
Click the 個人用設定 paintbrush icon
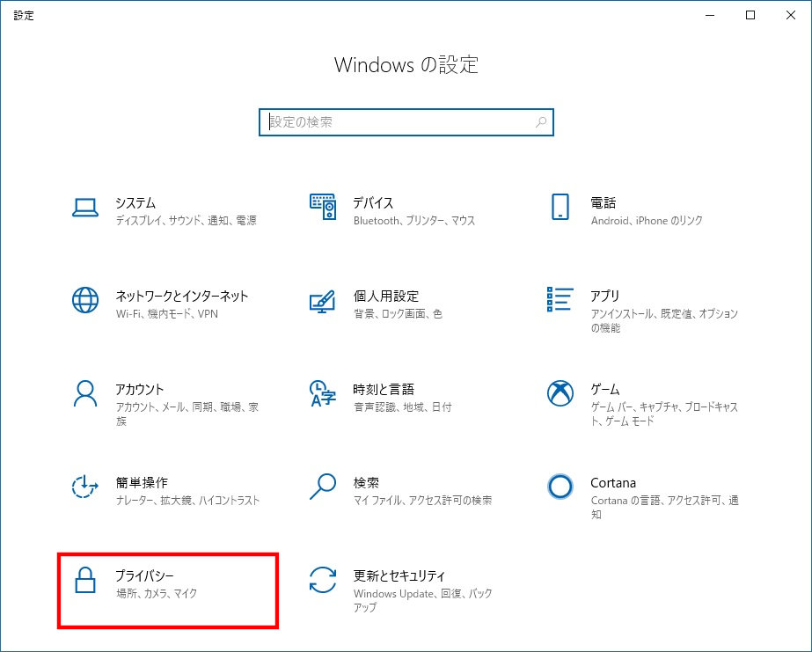pyautogui.click(x=323, y=301)
